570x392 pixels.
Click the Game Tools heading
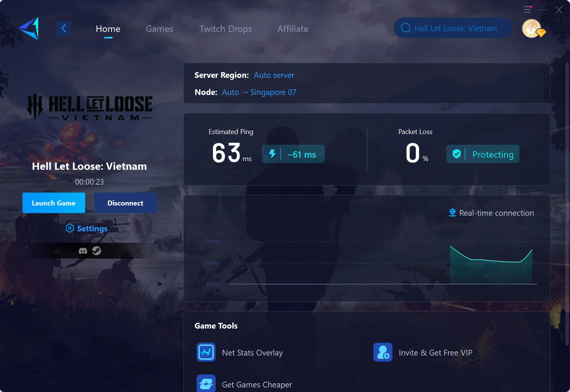[216, 326]
